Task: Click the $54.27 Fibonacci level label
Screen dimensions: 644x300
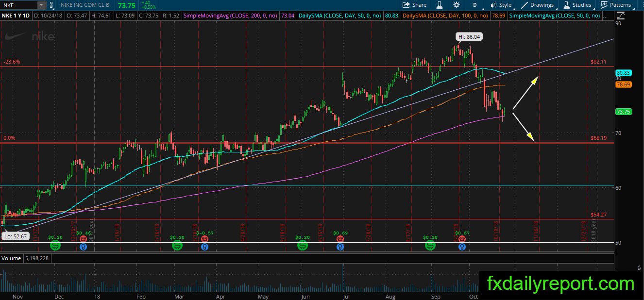Action: pos(599,215)
